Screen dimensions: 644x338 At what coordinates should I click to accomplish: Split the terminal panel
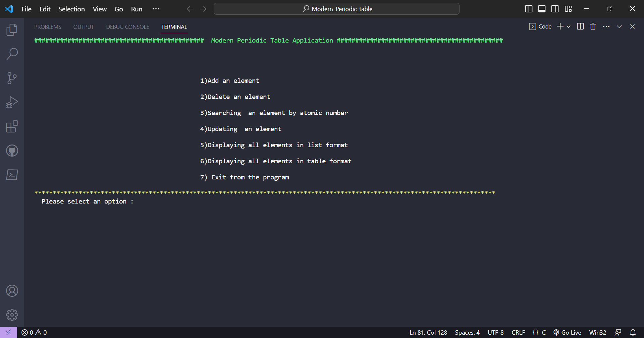pyautogui.click(x=580, y=26)
